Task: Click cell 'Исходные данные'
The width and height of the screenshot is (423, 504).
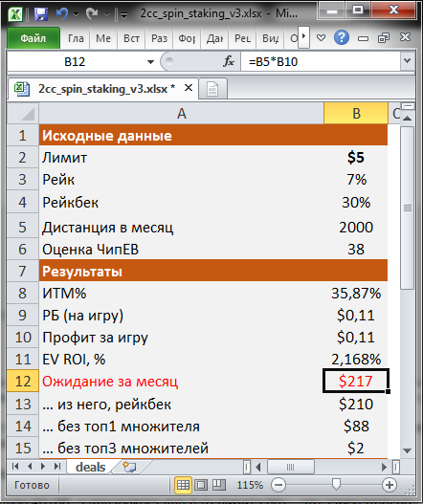Action: [182, 135]
